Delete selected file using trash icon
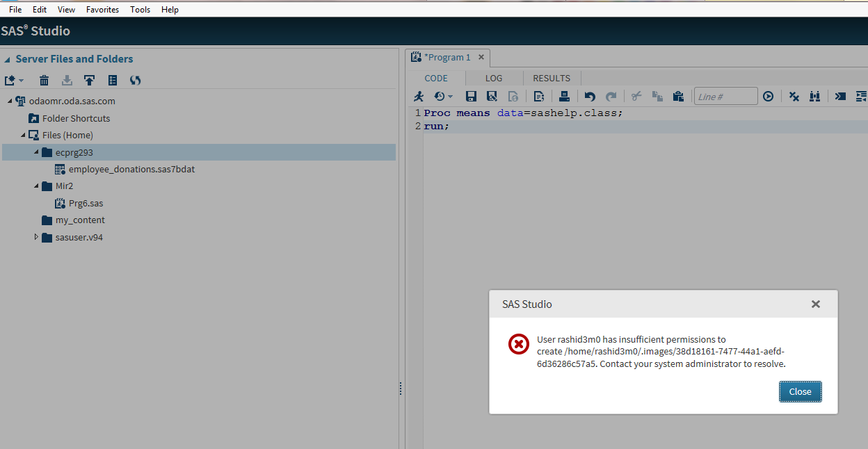 [x=43, y=80]
